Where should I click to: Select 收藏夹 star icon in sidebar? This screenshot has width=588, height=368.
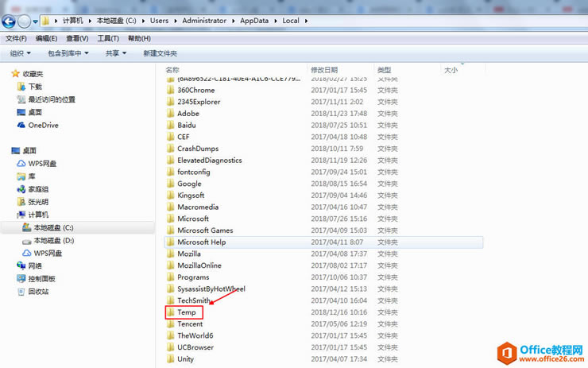click(15, 74)
